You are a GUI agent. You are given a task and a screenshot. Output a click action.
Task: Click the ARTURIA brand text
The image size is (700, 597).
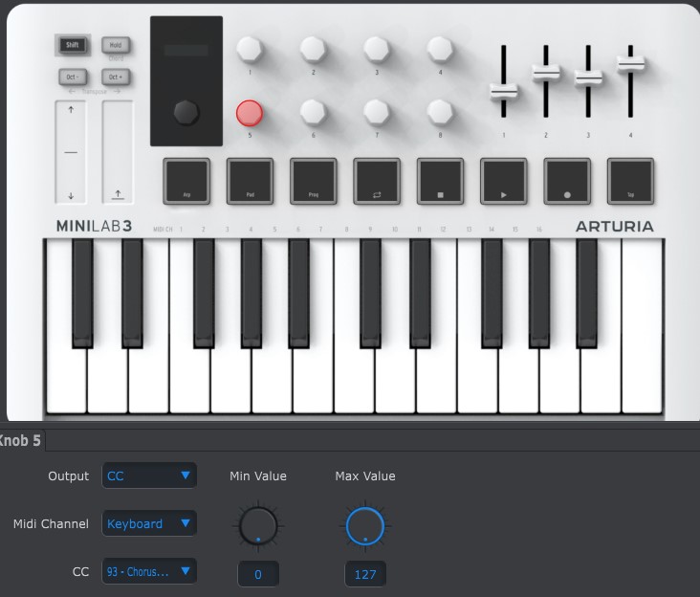point(615,227)
